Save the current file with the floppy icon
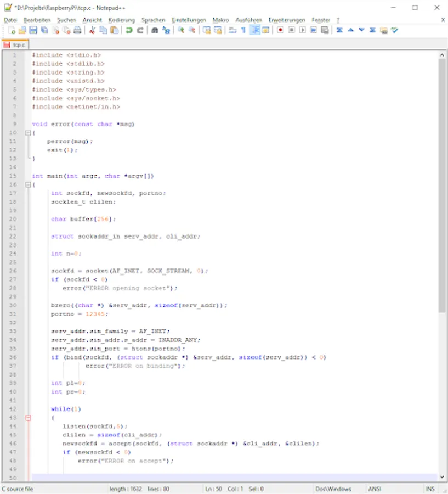 [x=33, y=30]
